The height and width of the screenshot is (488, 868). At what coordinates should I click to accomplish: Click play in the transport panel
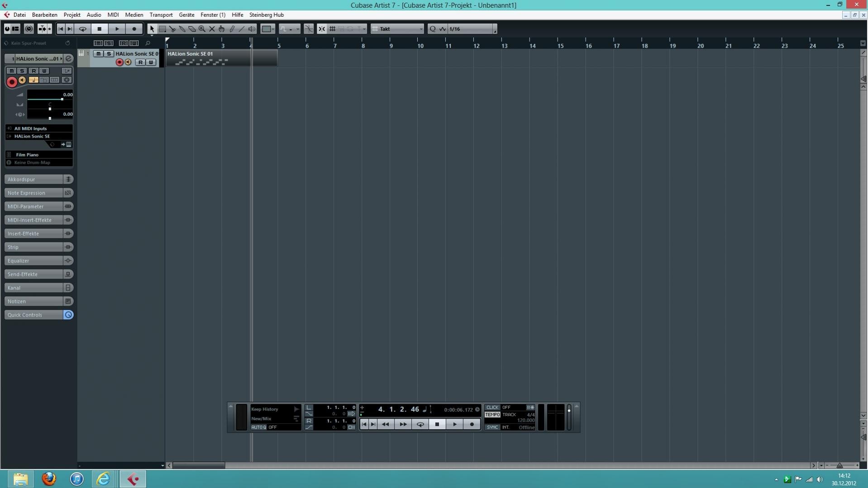tap(454, 424)
